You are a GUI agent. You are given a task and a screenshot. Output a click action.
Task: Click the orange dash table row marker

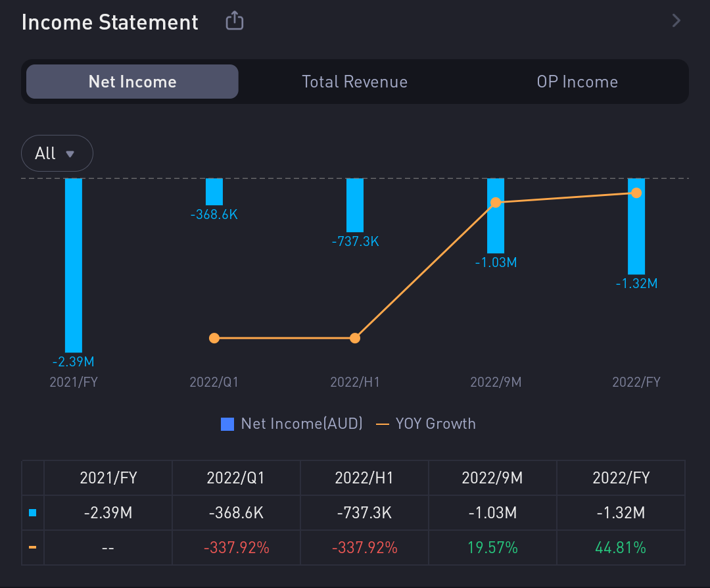(33, 547)
